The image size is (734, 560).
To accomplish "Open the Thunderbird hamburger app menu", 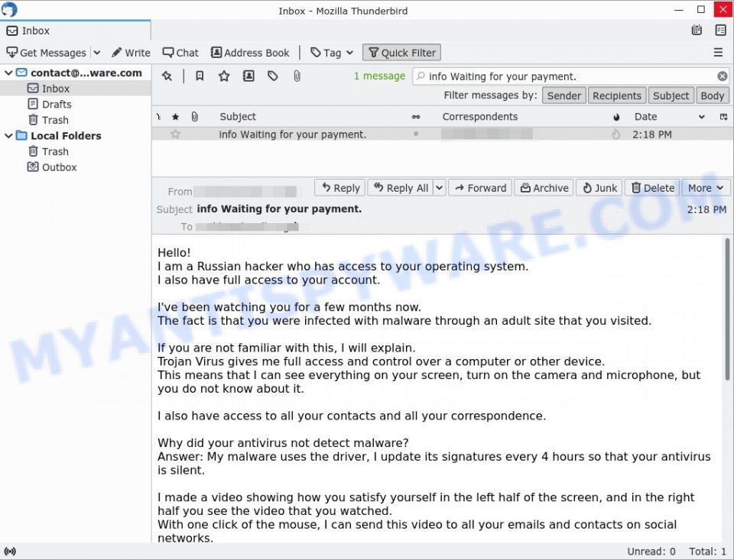I will (718, 53).
